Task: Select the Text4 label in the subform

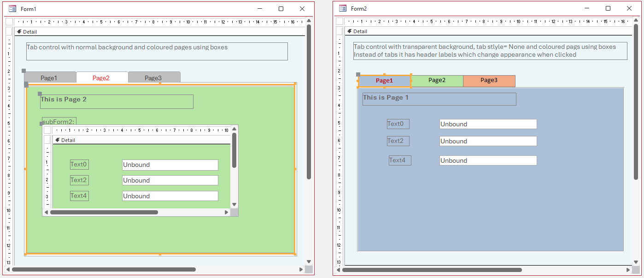Action: coord(79,196)
